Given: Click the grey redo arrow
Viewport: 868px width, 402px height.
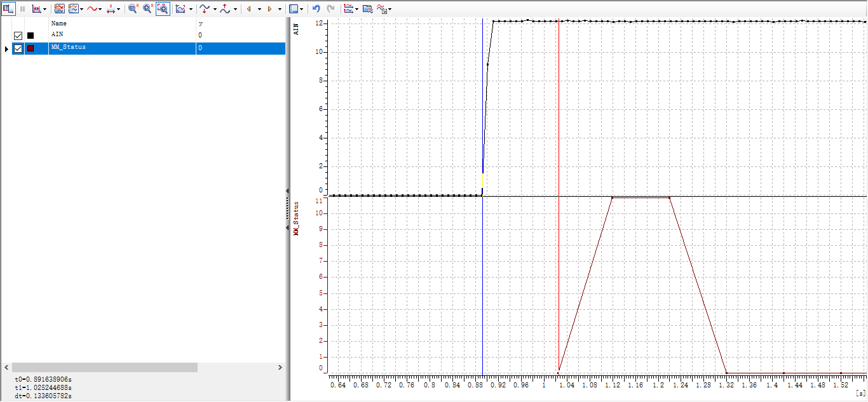Looking at the screenshot, I should tap(330, 9).
